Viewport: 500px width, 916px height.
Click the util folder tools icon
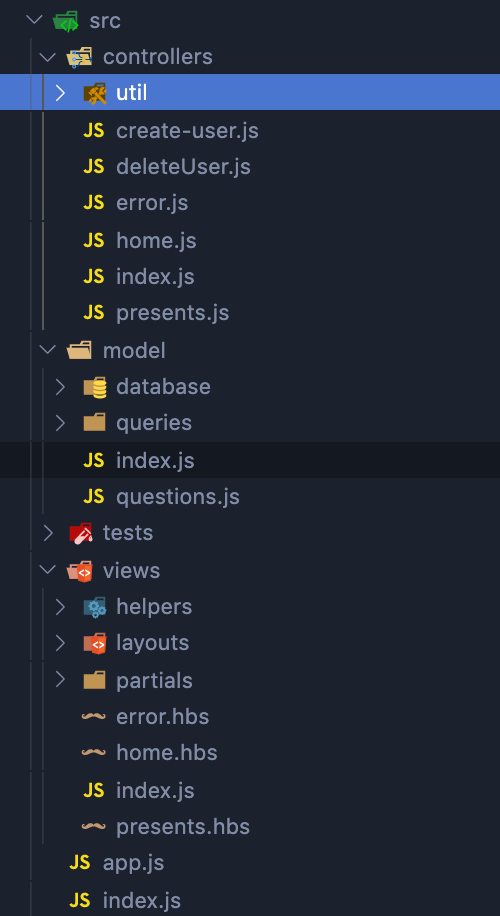[x=94, y=93]
